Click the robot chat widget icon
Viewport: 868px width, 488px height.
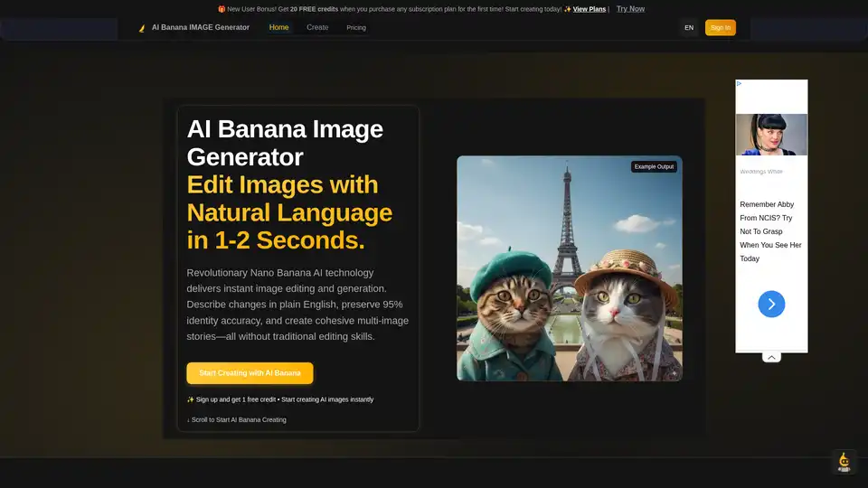[844, 462]
